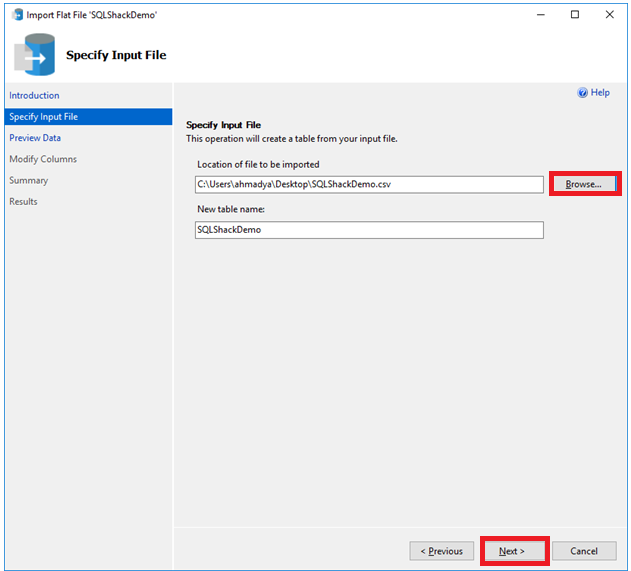
Task: Go back with the < Previous button
Action: [441, 551]
